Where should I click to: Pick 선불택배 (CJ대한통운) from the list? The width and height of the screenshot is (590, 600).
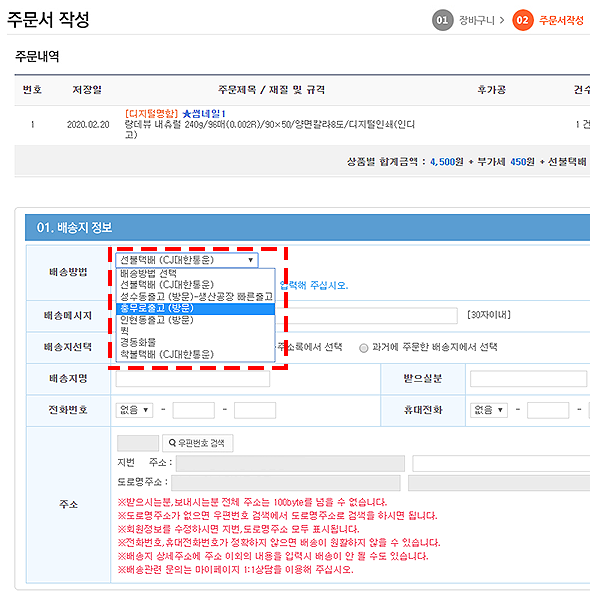click(x=196, y=285)
